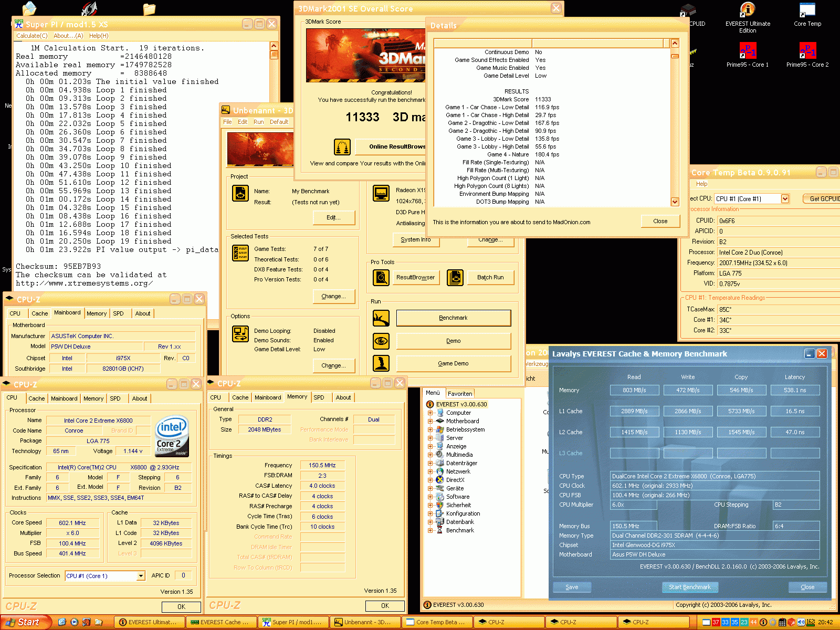Switch to Core Temp Beta taskbar button

pyautogui.click(x=437, y=622)
